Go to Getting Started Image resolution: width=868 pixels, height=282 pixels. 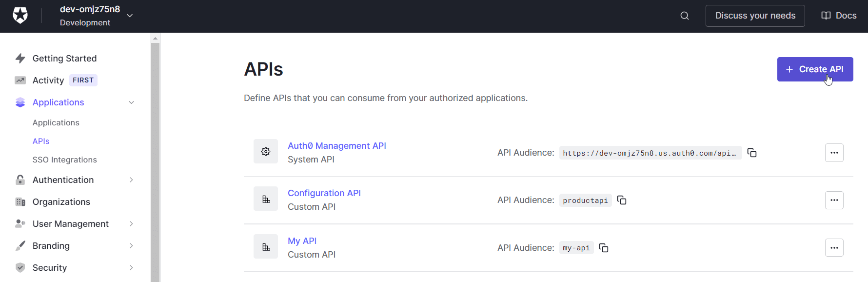[65, 59]
